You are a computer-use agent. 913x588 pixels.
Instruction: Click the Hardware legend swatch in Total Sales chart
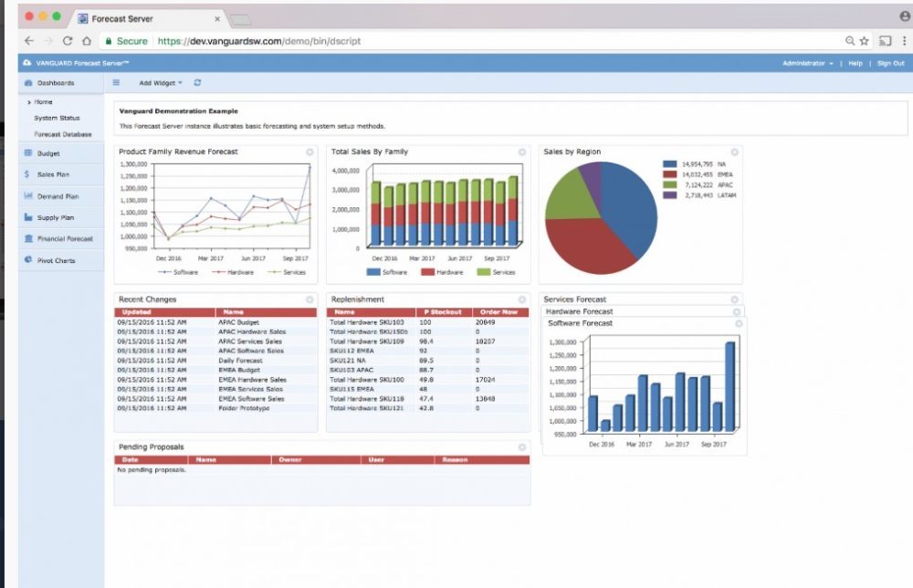(x=427, y=272)
